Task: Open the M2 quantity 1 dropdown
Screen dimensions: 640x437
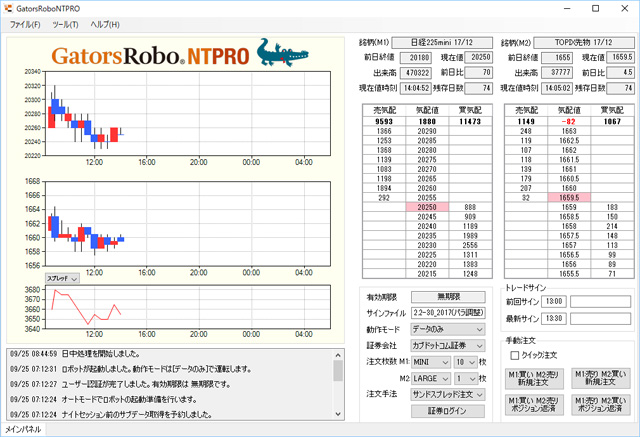Action: pos(465,379)
